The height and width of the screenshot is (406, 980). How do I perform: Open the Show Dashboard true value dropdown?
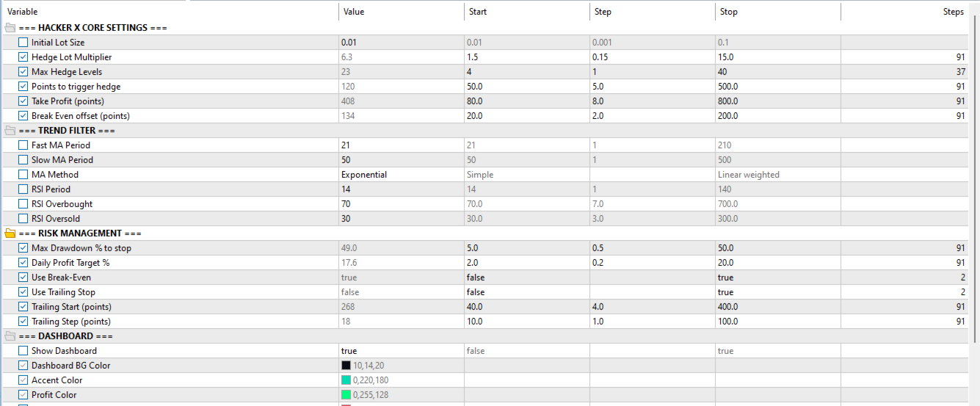click(400, 351)
